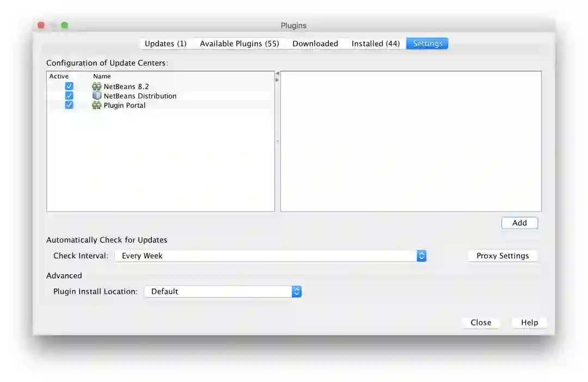Collapse split pane with left arrow
Image resolution: width=588 pixels, height=382 pixels.
(x=278, y=73)
